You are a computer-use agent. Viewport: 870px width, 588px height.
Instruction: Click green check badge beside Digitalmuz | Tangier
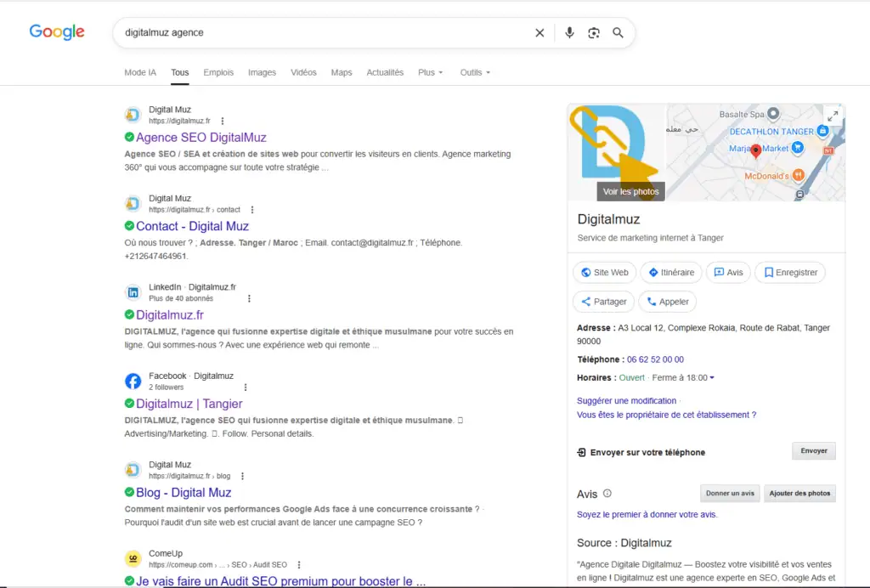click(129, 403)
